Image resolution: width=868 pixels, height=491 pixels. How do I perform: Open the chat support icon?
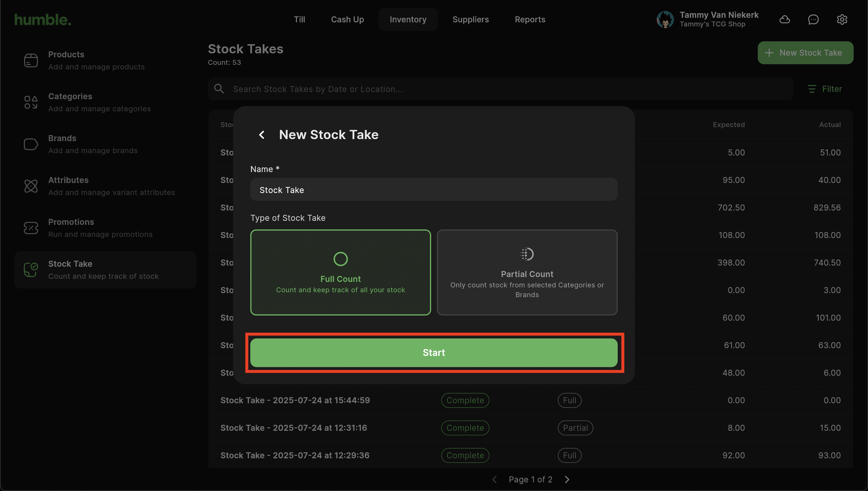click(x=813, y=20)
